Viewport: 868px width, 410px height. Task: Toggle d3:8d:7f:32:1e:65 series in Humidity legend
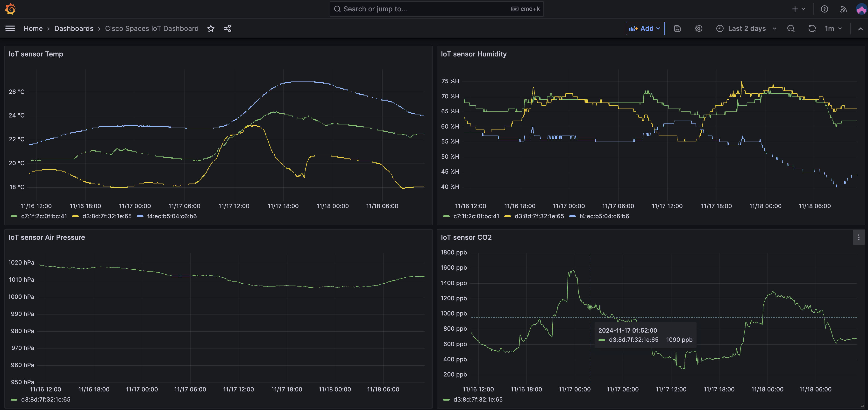pos(539,216)
